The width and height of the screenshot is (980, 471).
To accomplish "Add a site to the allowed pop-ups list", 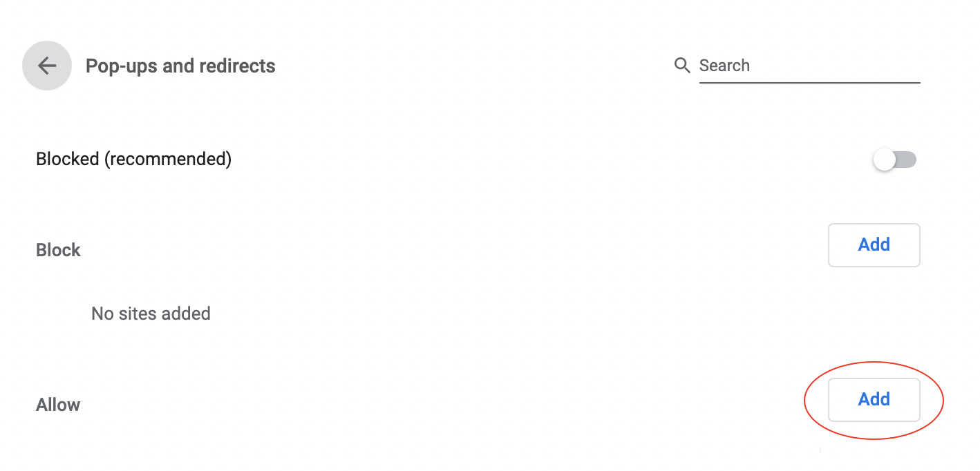I will 874,399.
